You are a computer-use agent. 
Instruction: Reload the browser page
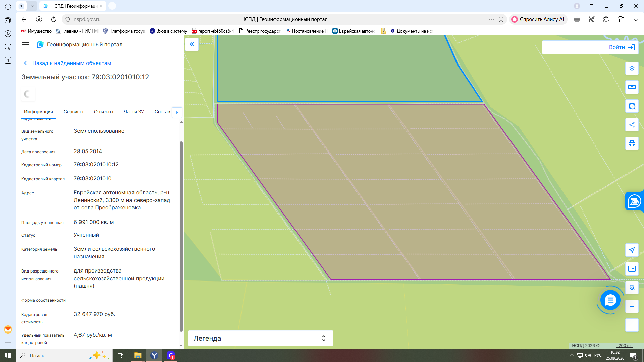(x=54, y=19)
